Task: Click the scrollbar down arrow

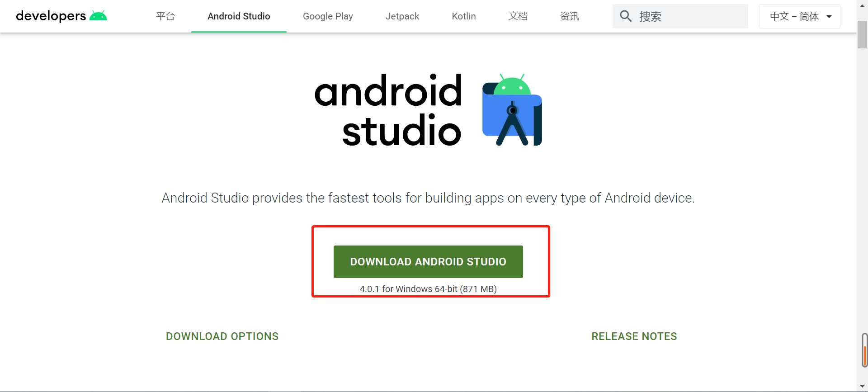Action: (x=863, y=386)
